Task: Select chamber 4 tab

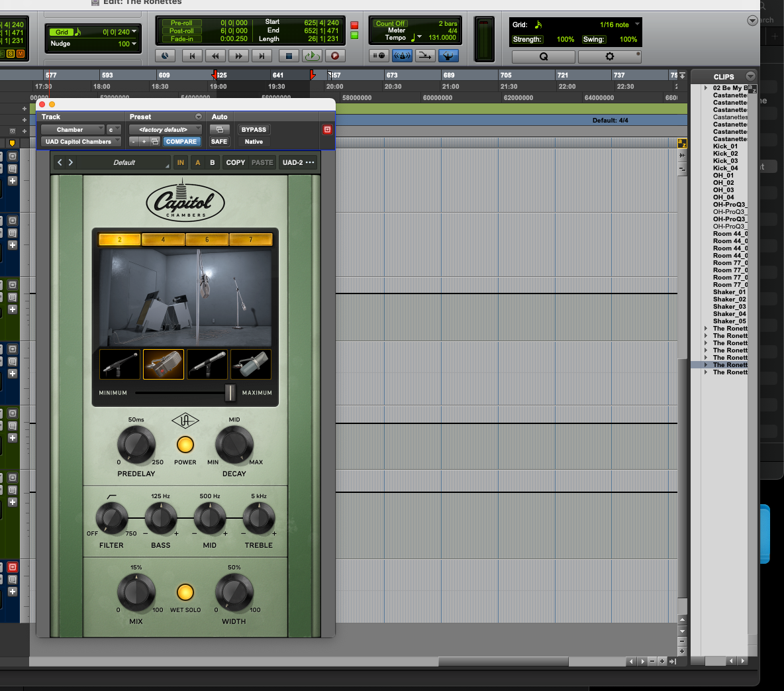Action: tap(163, 240)
